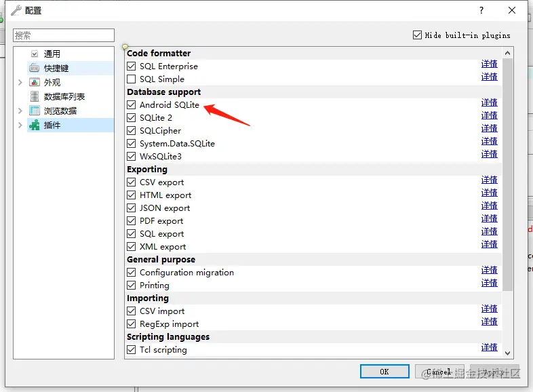Open 数据库列表 settings page
Image resolution: width=533 pixels, height=392 pixels.
(64, 96)
